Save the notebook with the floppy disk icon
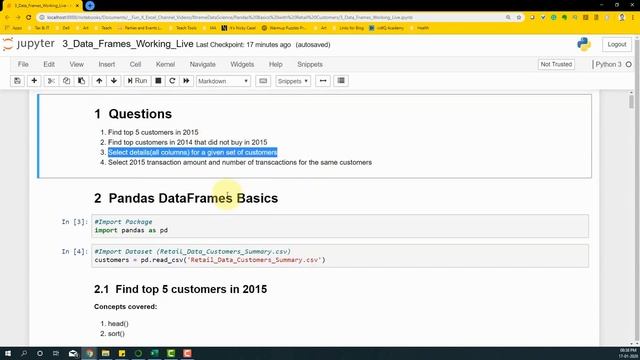The width and height of the screenshot is (640, 360). (17, 81)
